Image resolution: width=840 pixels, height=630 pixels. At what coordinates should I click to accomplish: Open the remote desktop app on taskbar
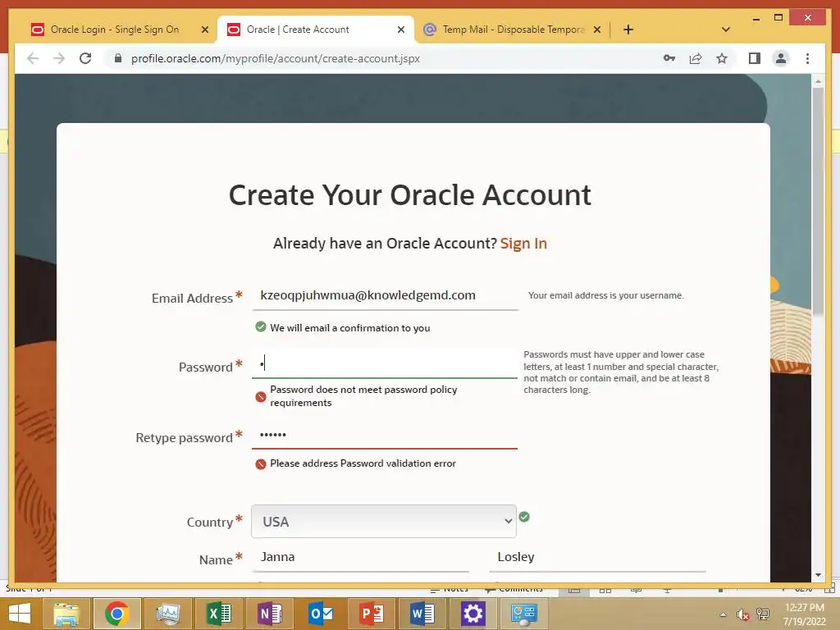(x=524, y=614)
